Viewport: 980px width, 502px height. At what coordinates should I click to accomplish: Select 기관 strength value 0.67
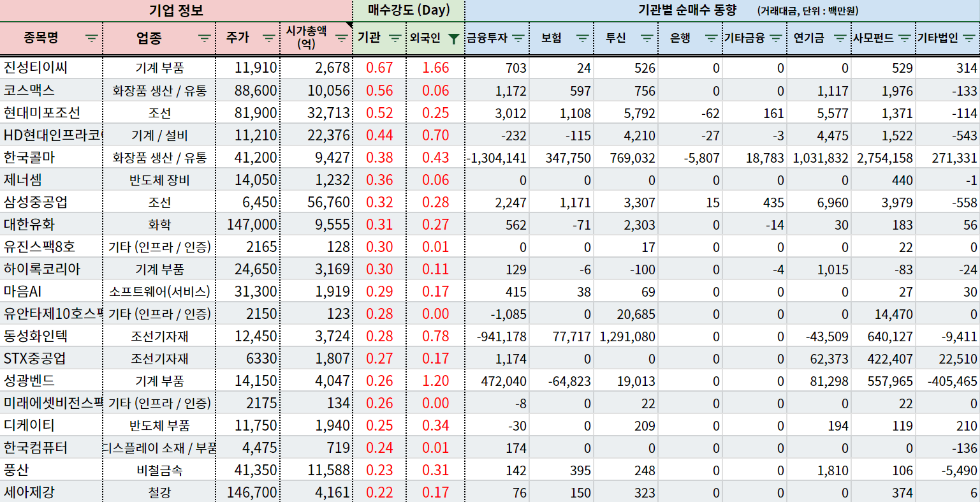tap(379, 68)
